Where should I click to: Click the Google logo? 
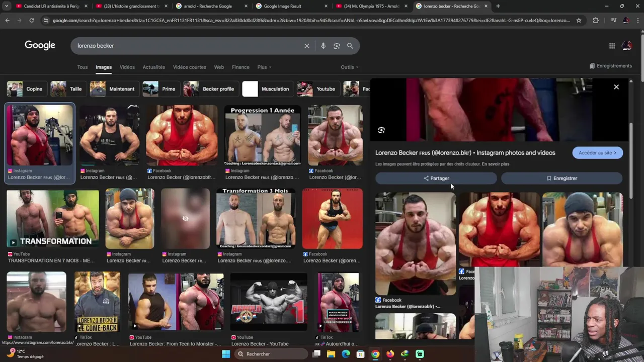[x=40, y=45]
